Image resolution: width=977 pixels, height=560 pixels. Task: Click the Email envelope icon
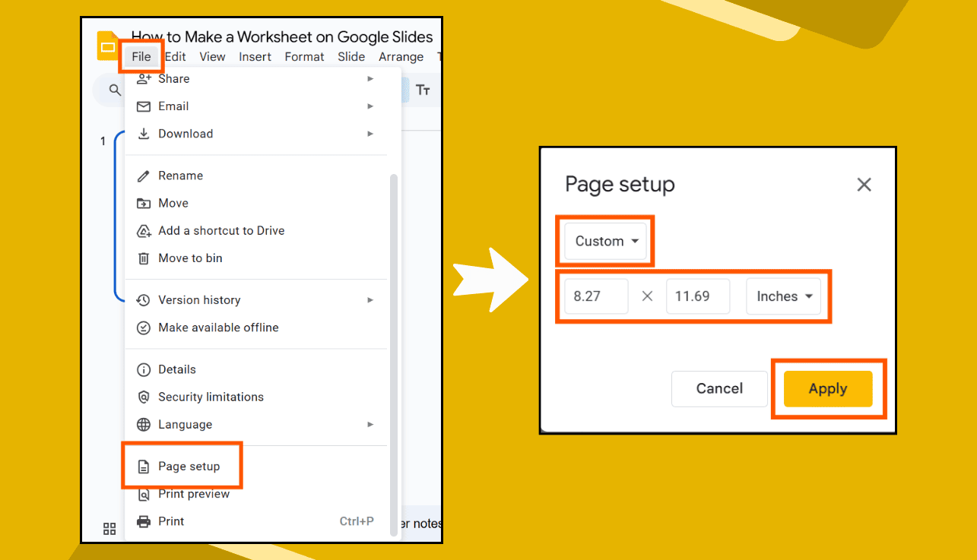[x=144, y=106]
